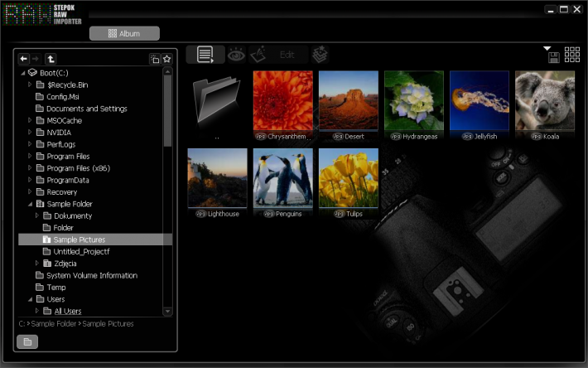The height and width of the screenshot is (368, 588).
Task: Open the Album tab
Action: point(124,33)
